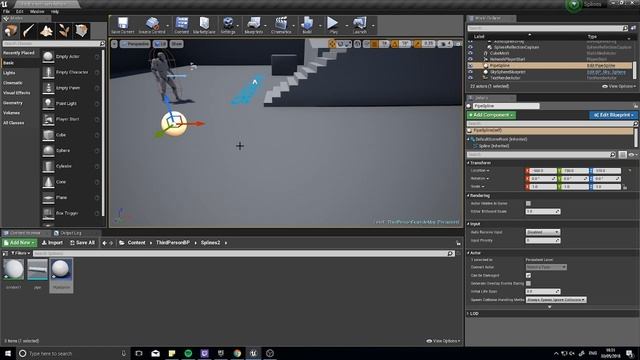Open the Window menu

[x=37, y=12]
